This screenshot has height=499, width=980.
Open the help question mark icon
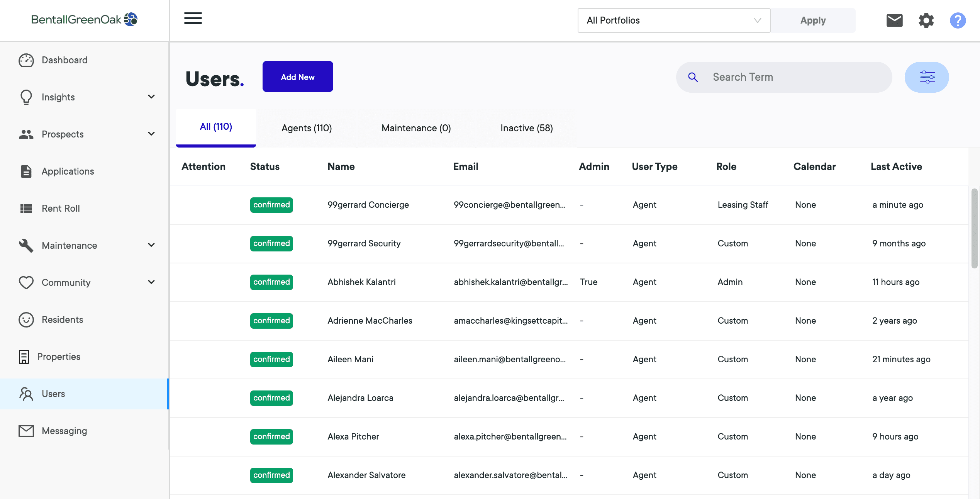pyautogui.click(x=958, y=20)
